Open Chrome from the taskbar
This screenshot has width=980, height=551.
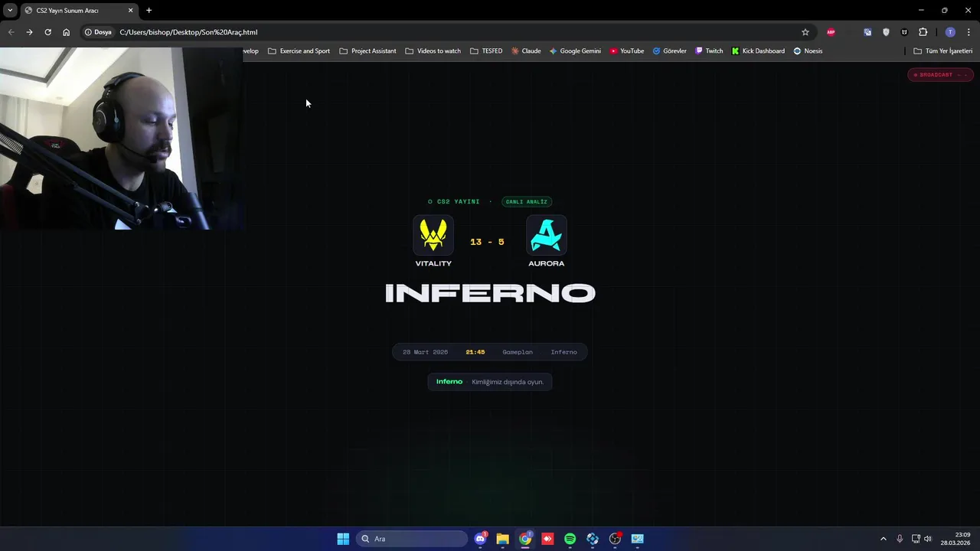tap(525, 539)
